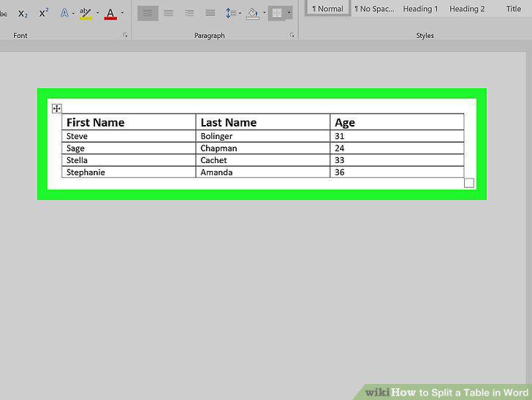Click the table move handle
Screen dimensions: 532x400
[x=57, y=108]
